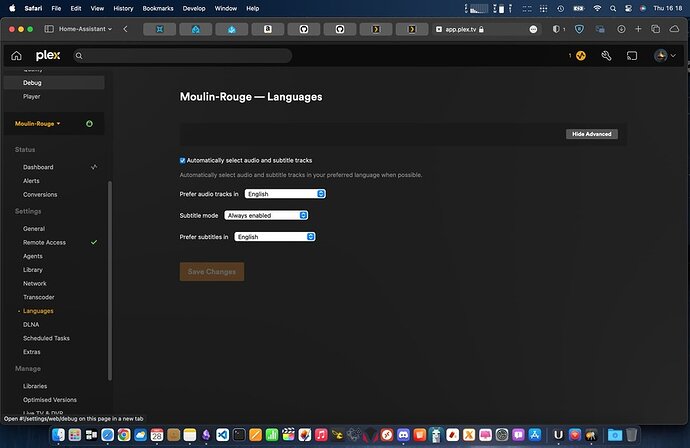
Task: Open the Safari privacy shield icon
Action: [x=556, y=29]
